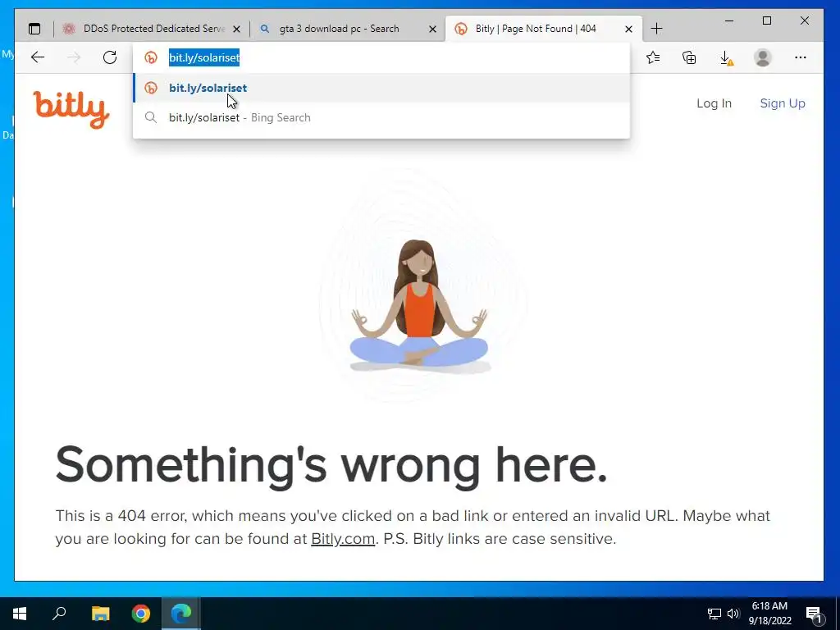This screenshot has width=840, height=630.
Task: Follow the Bitly.com link in error text
Action: click(x=343, y=538)
